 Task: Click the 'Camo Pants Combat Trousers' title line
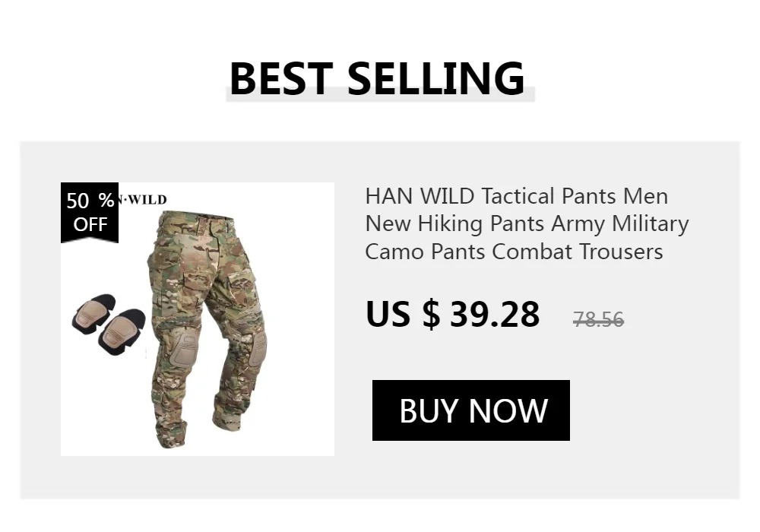tap(514, 252)
